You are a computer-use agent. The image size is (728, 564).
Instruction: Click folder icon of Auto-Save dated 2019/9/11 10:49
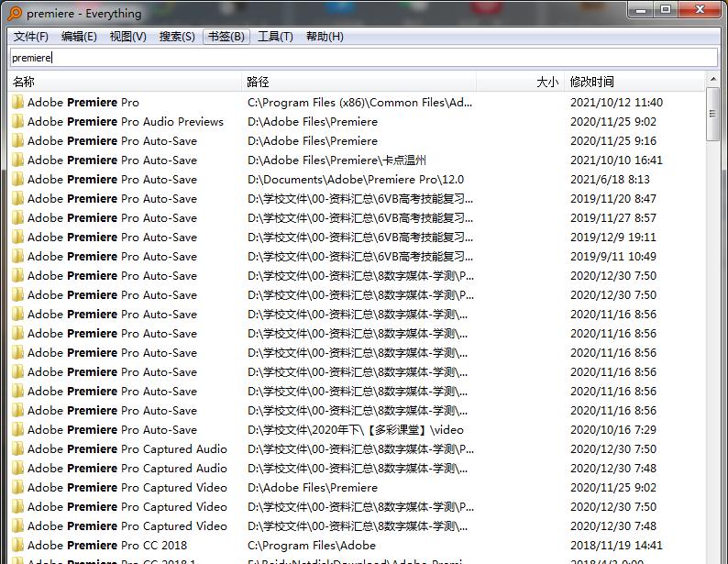click(x=17, y=256)
